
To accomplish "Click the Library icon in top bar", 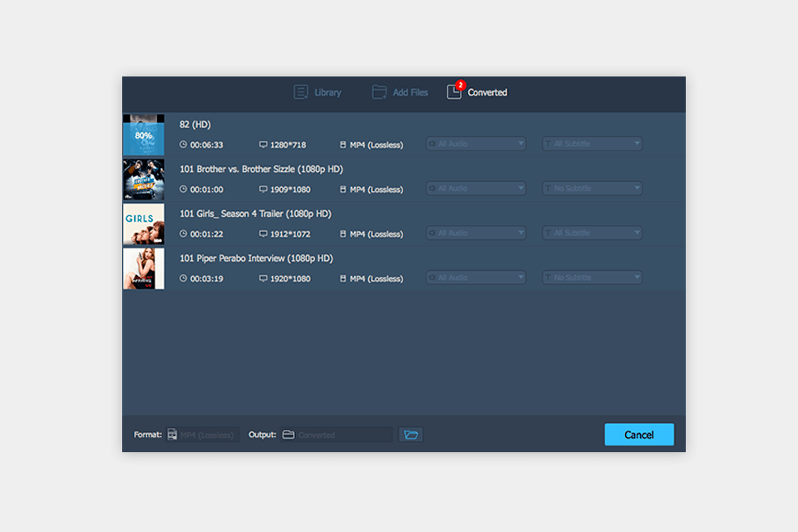I will [x=301, y=92].
